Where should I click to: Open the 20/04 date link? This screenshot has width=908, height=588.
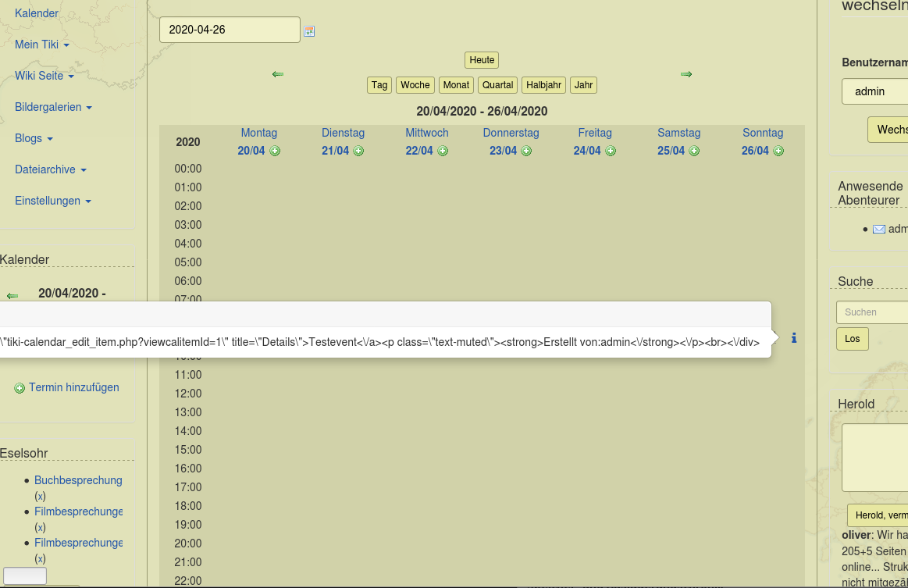pos(251,151)
